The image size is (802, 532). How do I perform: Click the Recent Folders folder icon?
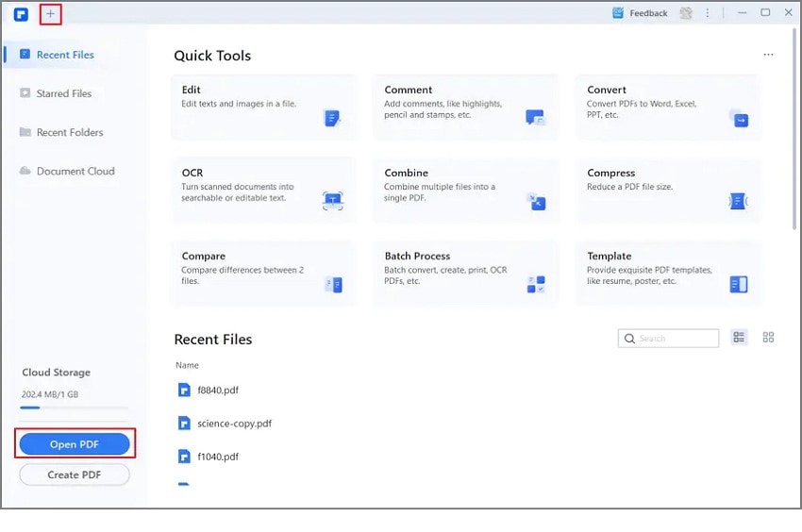(25, 132)
